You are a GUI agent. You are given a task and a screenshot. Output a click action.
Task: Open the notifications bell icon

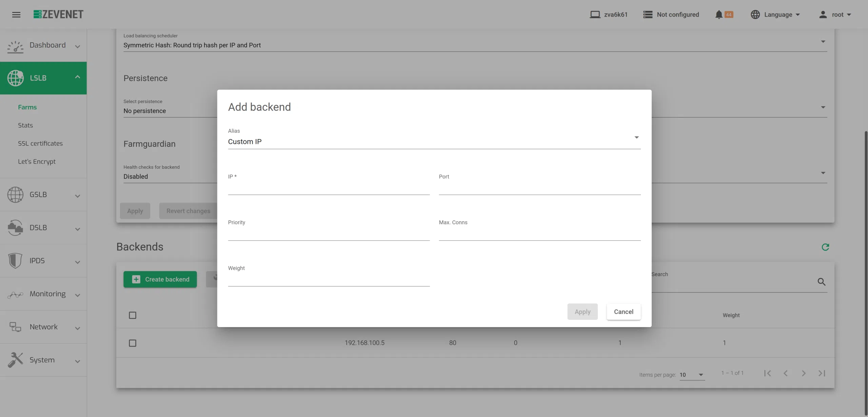718,15
